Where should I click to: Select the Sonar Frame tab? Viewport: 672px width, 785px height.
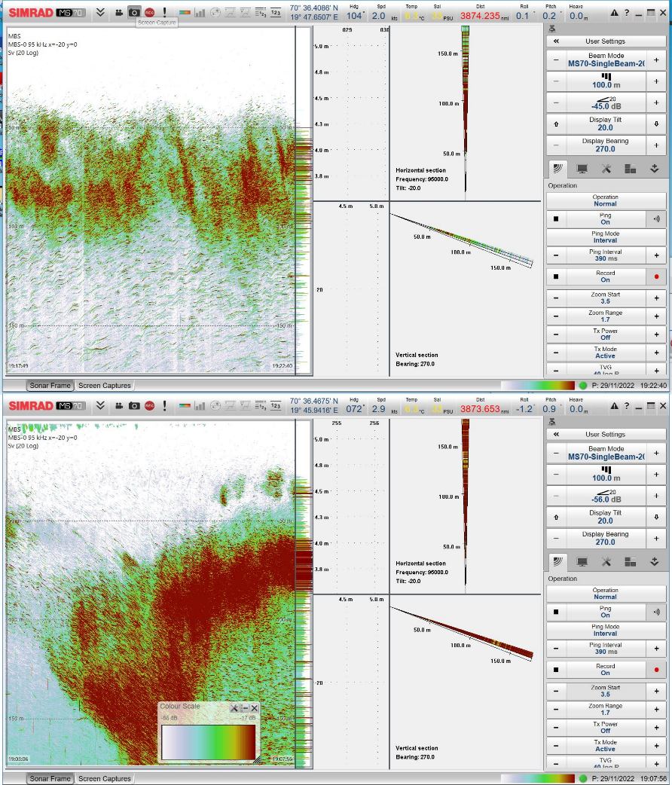(x=50, y=385)
